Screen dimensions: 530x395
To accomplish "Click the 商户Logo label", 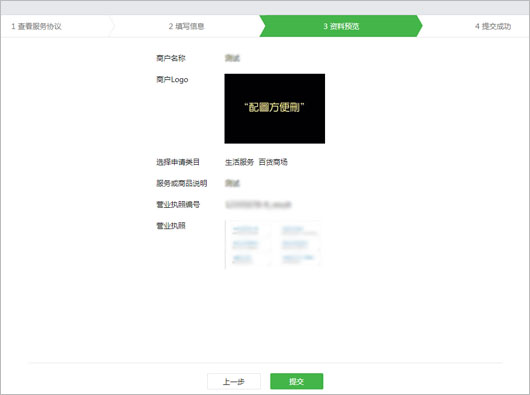I will pos(172,79).
